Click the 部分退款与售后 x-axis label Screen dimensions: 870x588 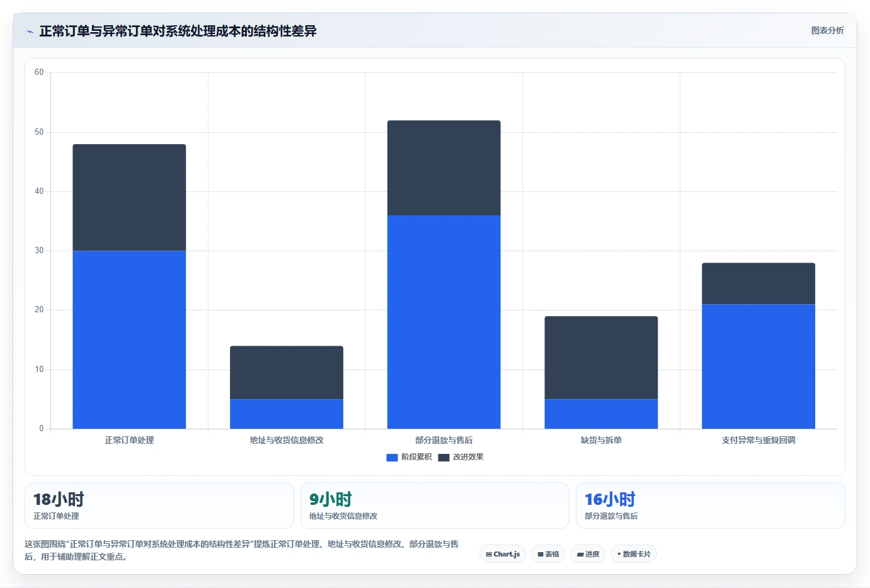tap(444, 440)
